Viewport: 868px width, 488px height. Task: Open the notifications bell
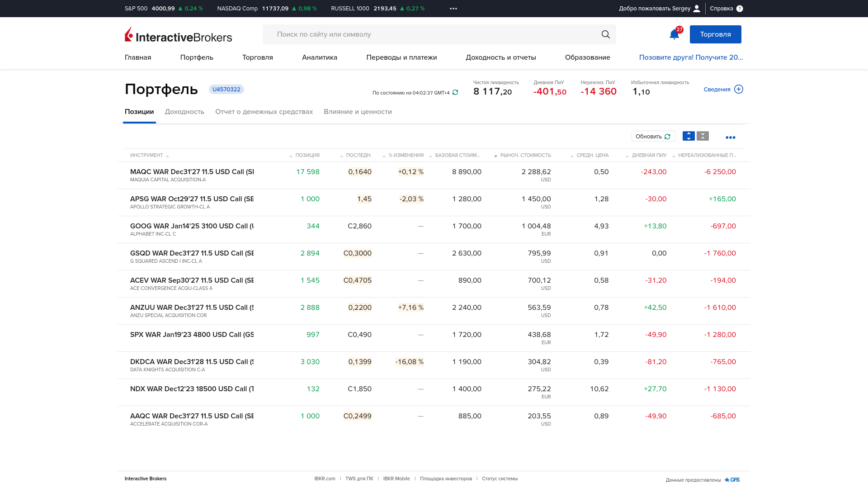coord(674,34)
